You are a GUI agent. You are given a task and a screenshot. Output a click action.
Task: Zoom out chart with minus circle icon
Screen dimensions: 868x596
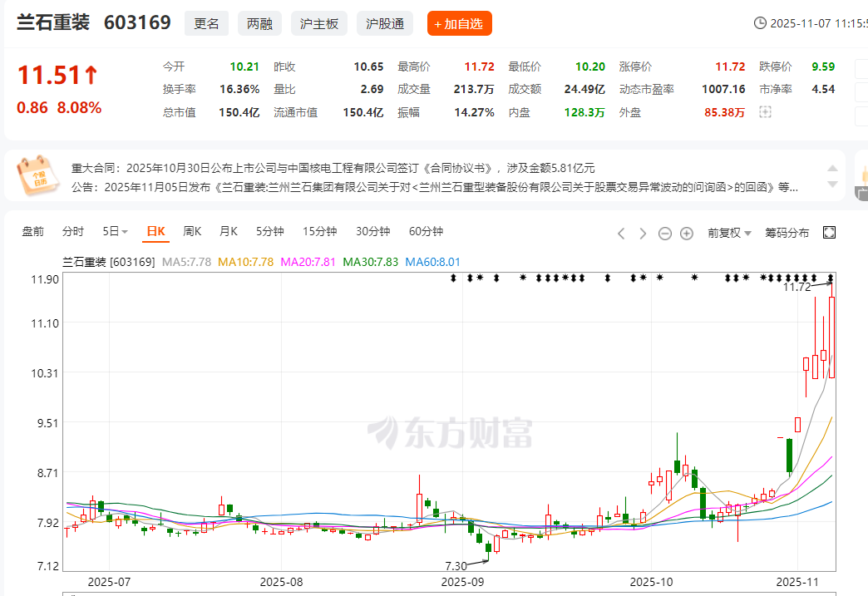point(665,234)
